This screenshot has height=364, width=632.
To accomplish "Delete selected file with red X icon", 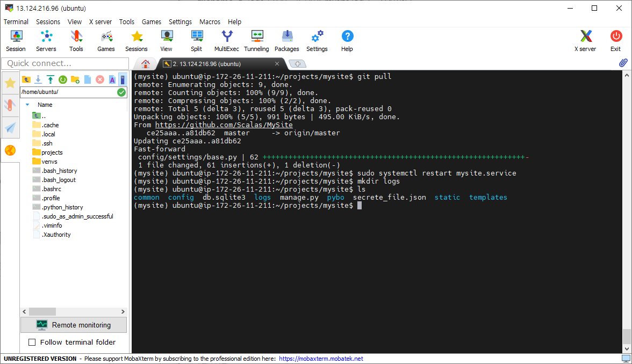I will tap(100, 79).
